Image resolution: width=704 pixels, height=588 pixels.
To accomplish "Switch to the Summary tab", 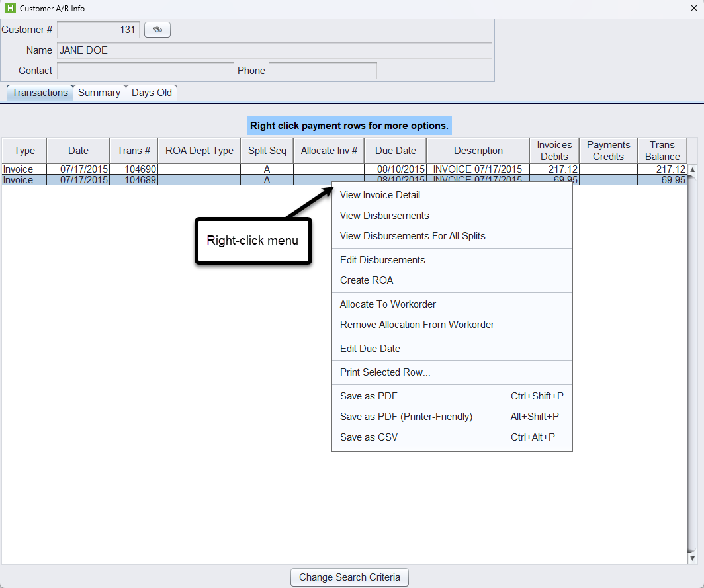I will 99,93.
